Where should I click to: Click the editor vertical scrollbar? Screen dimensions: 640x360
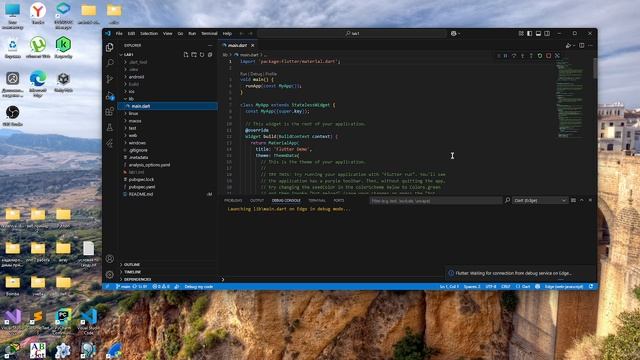595,69
